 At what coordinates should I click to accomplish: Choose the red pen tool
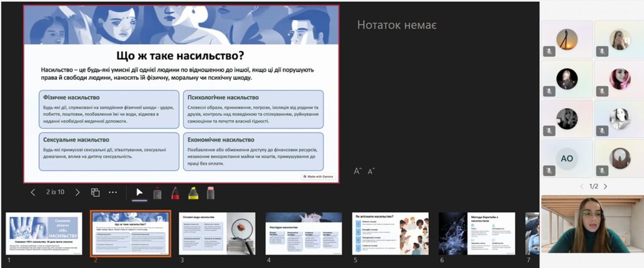(175, 193)
